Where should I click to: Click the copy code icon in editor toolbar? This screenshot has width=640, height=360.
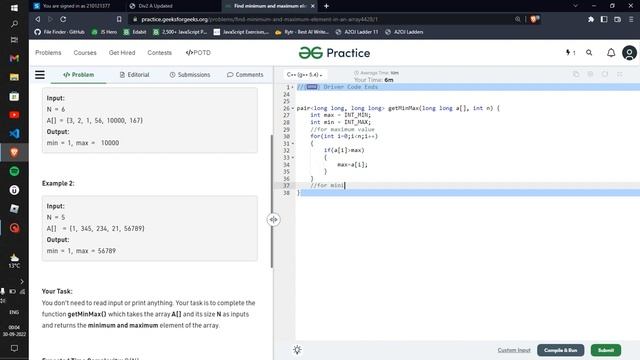coord(576,74)
